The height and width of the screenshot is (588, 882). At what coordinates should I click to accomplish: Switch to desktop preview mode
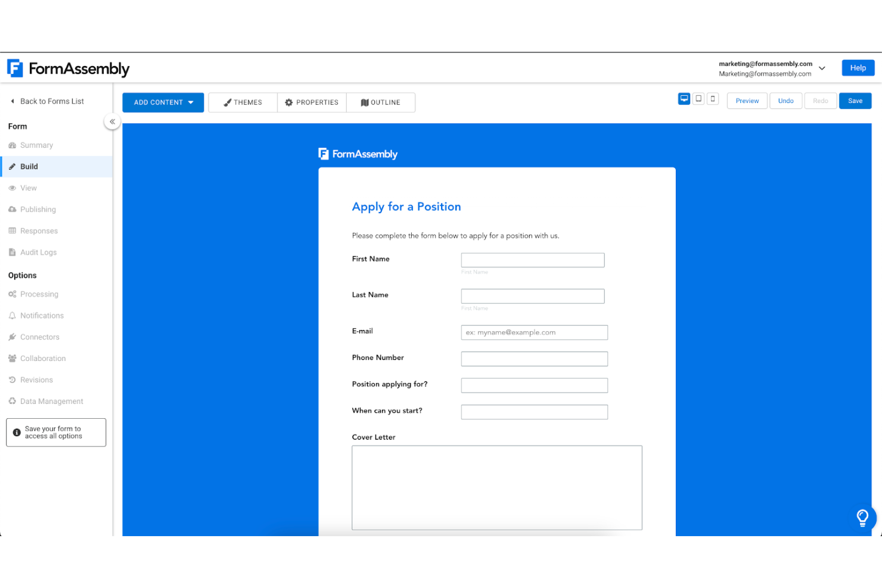(684, 99)
